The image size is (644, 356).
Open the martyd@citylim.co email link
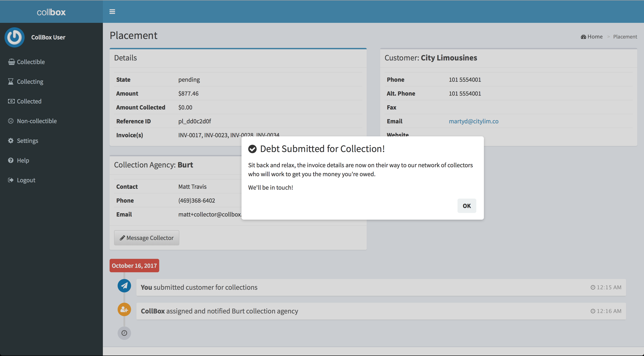473,121
